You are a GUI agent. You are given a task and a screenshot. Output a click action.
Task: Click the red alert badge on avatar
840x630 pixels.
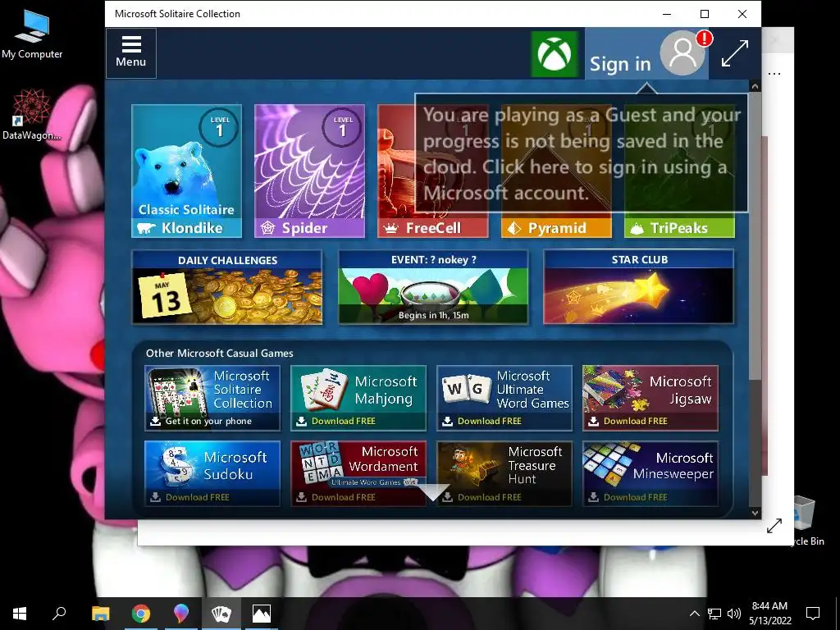(x=704, y=39)
